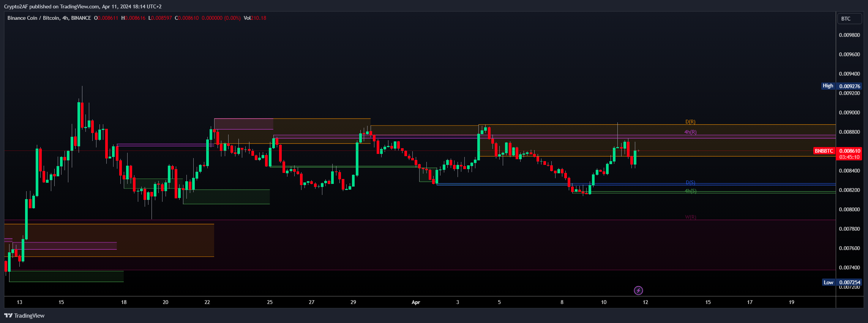
Task: Click the W(R) weekly resistance label
Action: click(691, 217)
